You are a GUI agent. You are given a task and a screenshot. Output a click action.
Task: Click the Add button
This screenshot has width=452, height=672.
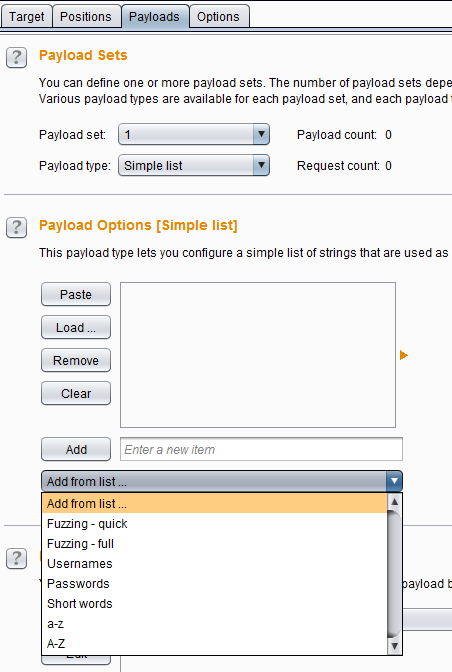76,450
